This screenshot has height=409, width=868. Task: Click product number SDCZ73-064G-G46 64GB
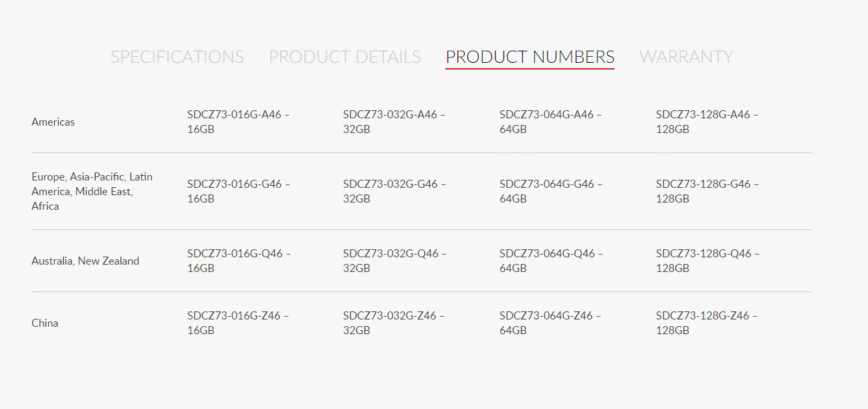pyautogui.click(x=551, y=192)
